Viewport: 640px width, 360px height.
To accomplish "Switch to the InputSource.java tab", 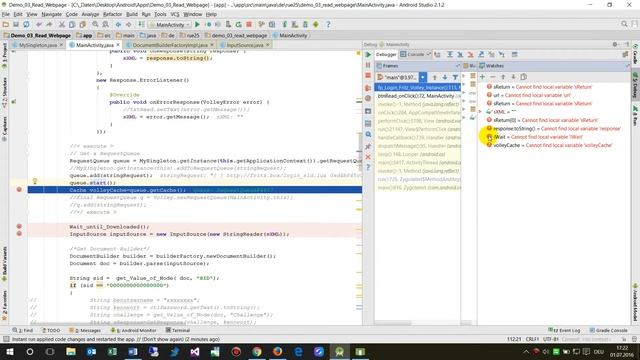I will (245, 45).
